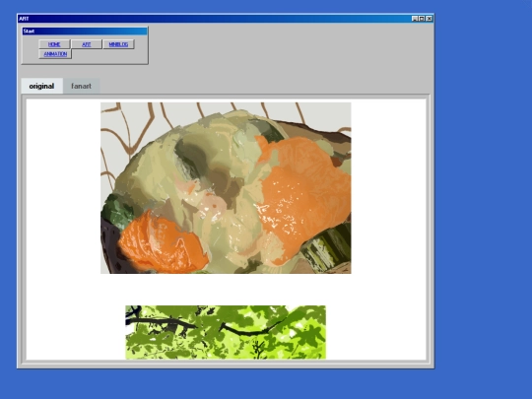Open the orange and green food painting
This screenshot has width=532, height=399.
pos(226,188)
